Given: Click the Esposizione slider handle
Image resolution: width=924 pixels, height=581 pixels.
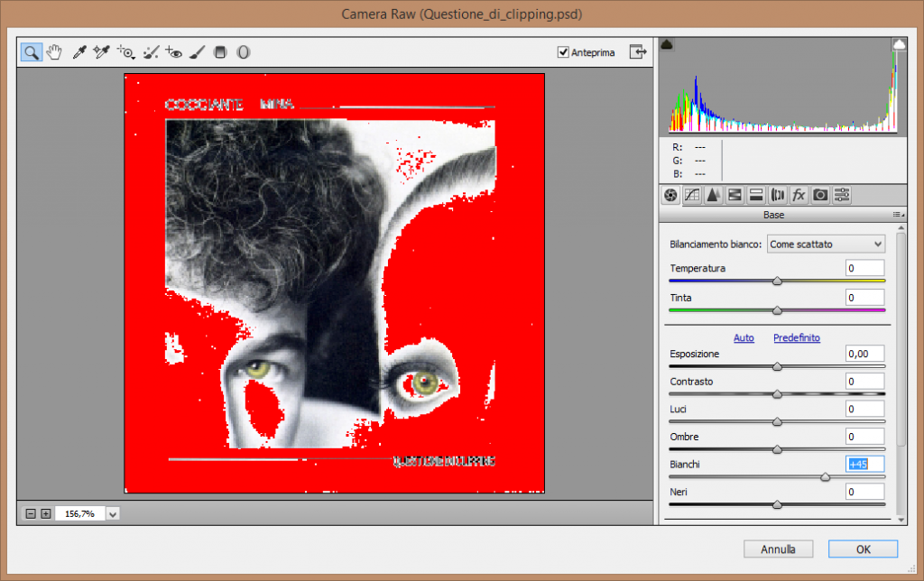Looking at the screenshot, I should coord(777,366).
